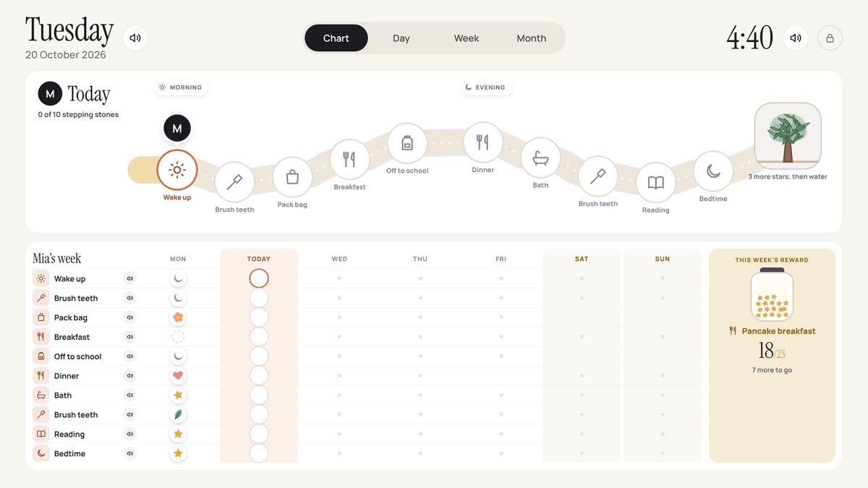Open the Month view tab
The height and width of the screenshot is (488, 868).
532,38
